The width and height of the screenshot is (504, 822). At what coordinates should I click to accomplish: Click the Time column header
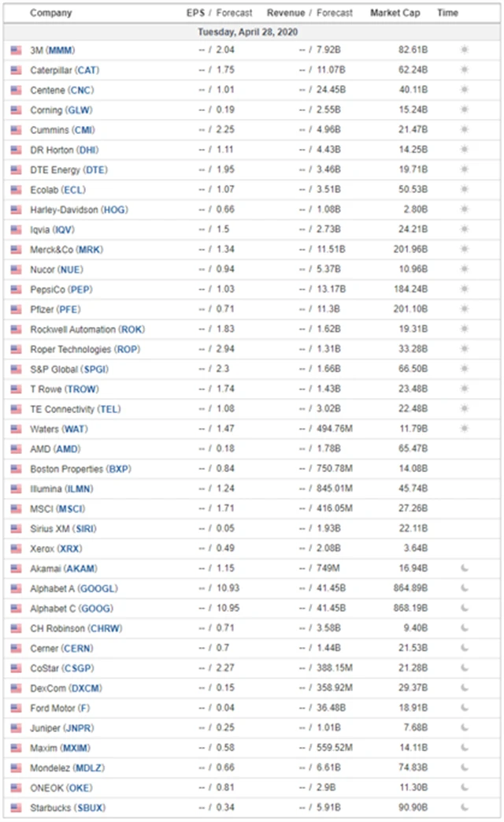pos(447,13)
